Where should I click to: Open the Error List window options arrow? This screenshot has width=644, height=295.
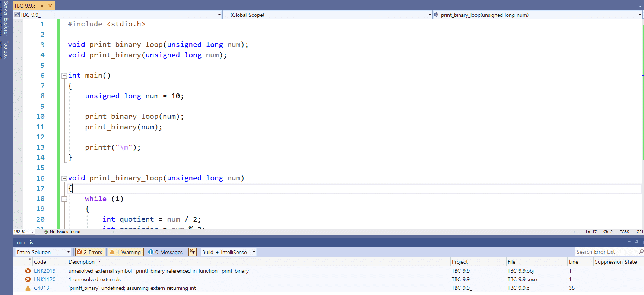click(629, 242)
